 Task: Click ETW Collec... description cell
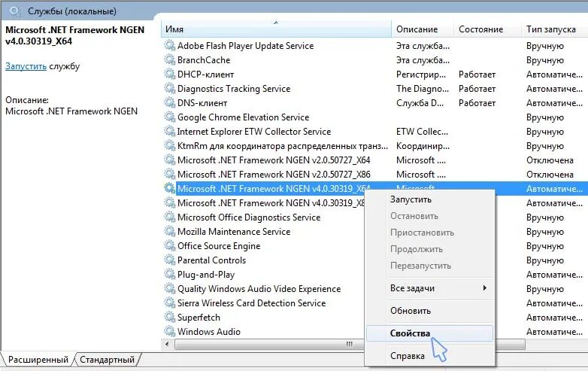(423, 132)
